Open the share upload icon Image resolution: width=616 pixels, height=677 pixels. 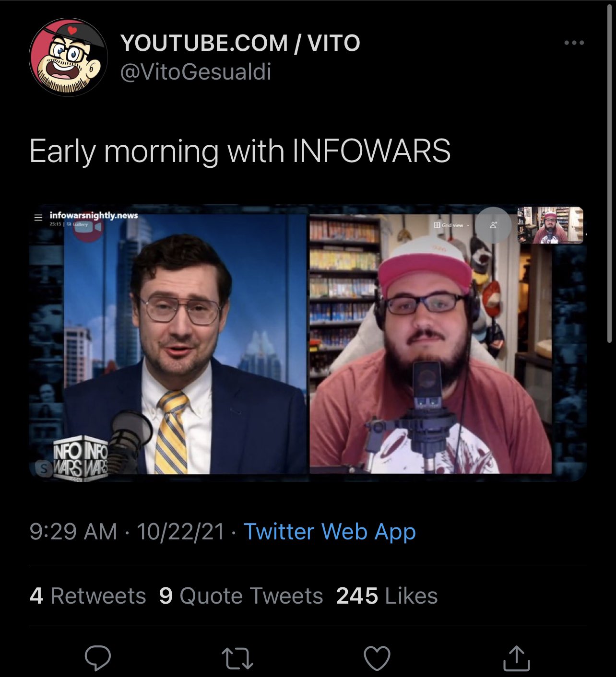click(x=516, y=658)
